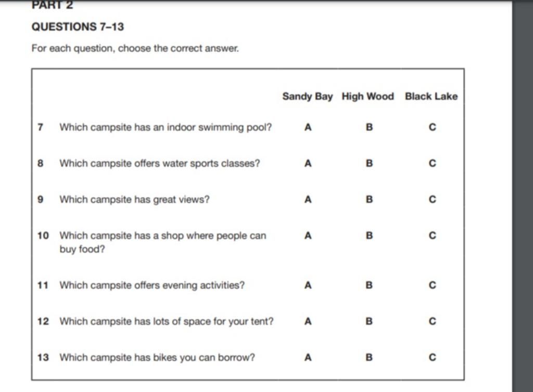Click the High Wood column header
Image resolution: width=533 pixels, height=392 pixels.
(x=368, y=96)
